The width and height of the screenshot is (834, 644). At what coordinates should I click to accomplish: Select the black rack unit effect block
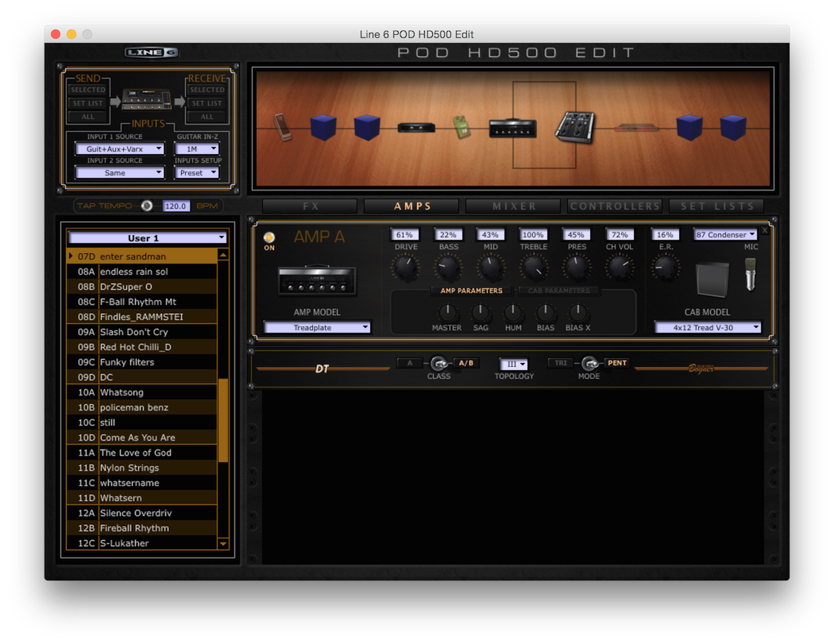[x=416, y=128]
